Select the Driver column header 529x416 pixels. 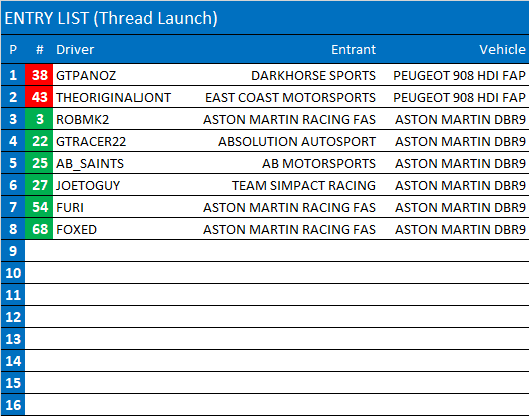(75, 50)
